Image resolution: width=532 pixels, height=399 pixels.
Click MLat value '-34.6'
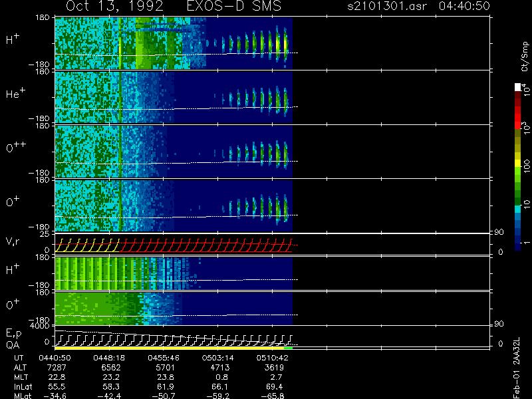[x=55, y=396]
